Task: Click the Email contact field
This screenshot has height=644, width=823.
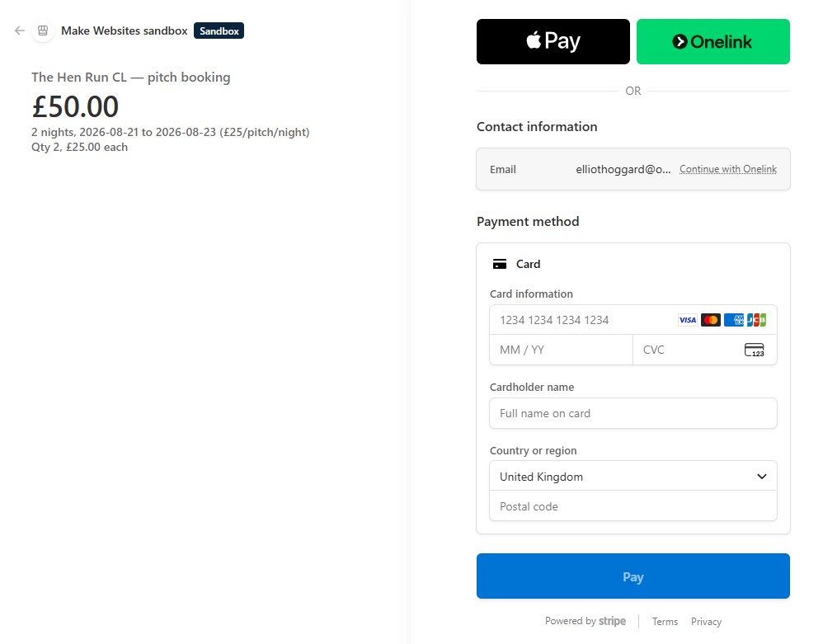Action: [633, 169]
